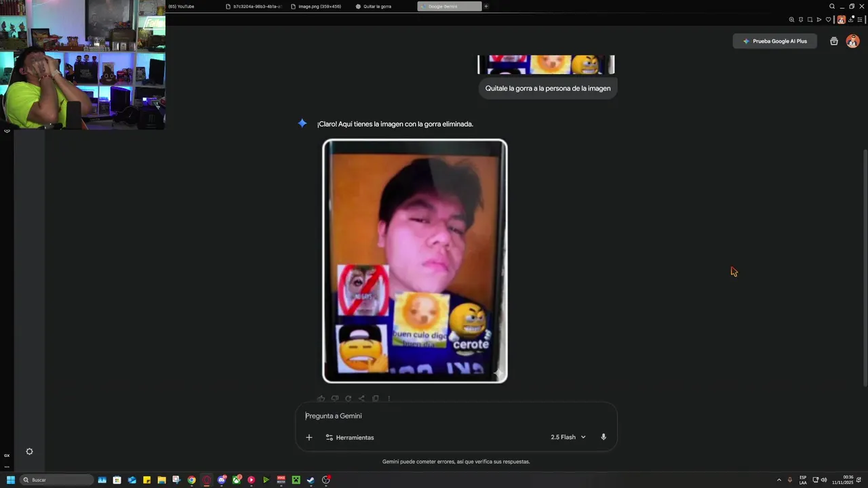The height and width of the screenshot is (488, 868).
Task: Open more options under the response
Action: point(389,399)
